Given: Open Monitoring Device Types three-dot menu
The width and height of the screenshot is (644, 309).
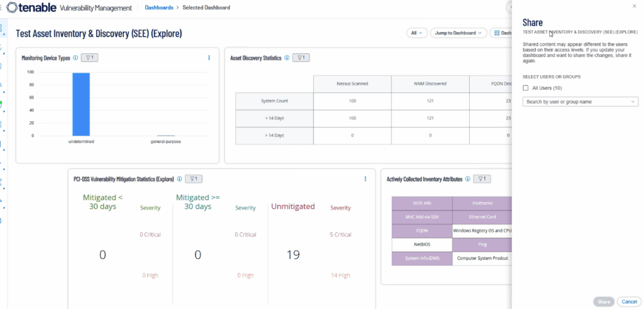Looking at the screenshot, I should pyautogui.click(x=209, y=58).
